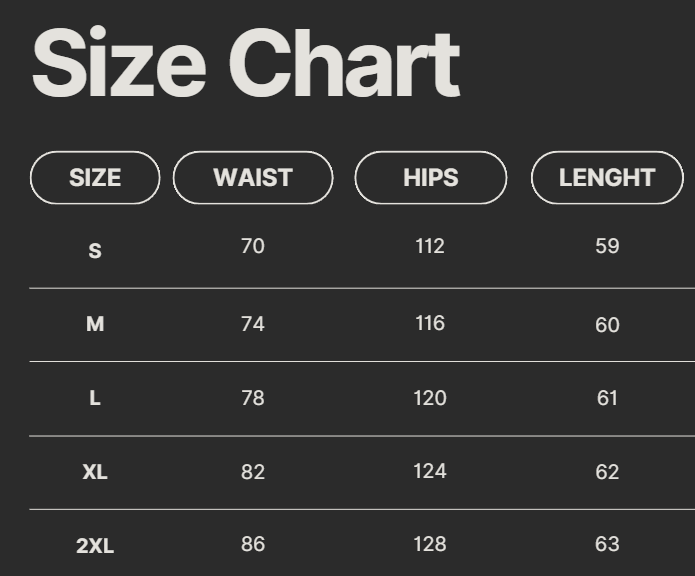Click length value 59 for size S
695x576 pixels.
(607, 246)
